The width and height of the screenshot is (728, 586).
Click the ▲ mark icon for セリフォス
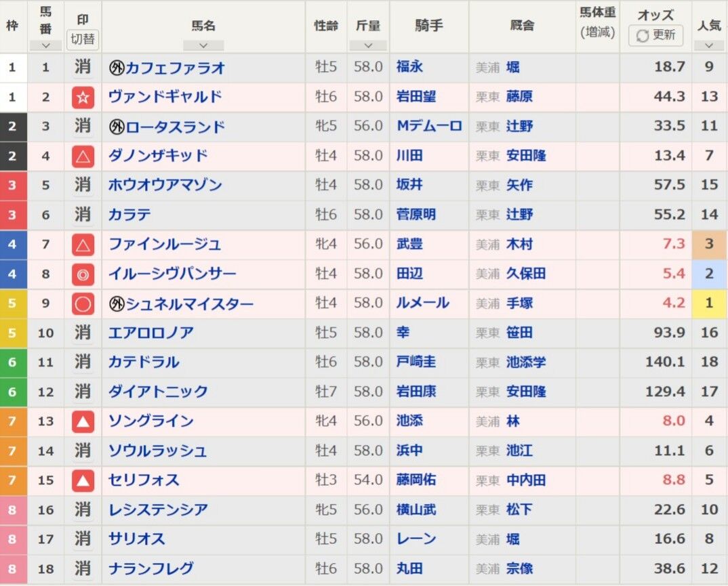(x=82, y=481)
